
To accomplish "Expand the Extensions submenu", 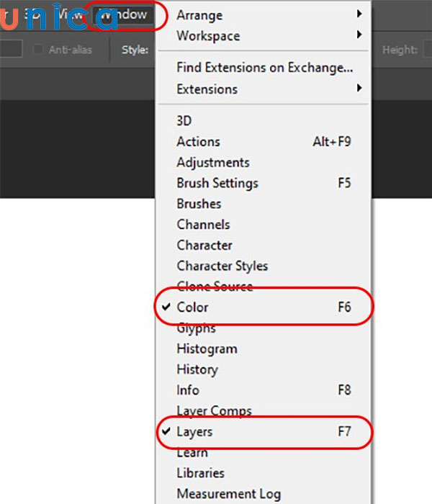I will point(207,89).
